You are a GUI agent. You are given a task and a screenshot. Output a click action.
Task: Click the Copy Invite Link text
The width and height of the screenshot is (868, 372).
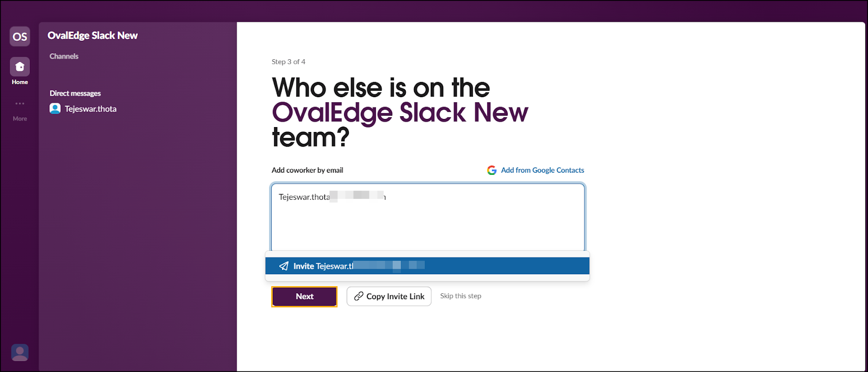pyautogui.click(x=395, y=297)
